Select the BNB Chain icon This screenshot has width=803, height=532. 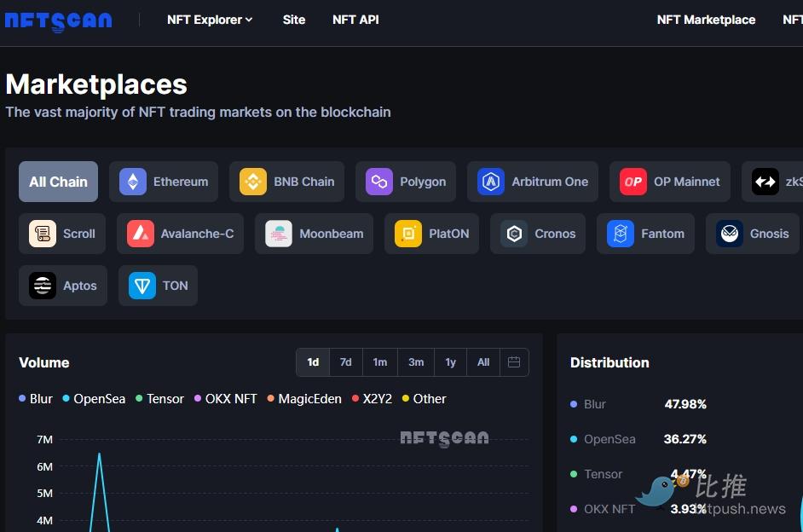253,182
